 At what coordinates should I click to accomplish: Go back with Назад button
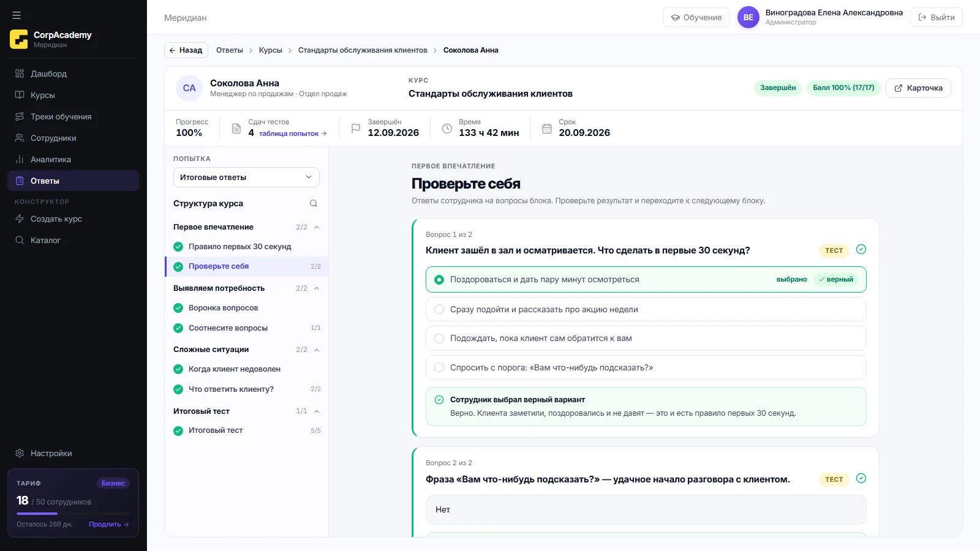(186, 50)
